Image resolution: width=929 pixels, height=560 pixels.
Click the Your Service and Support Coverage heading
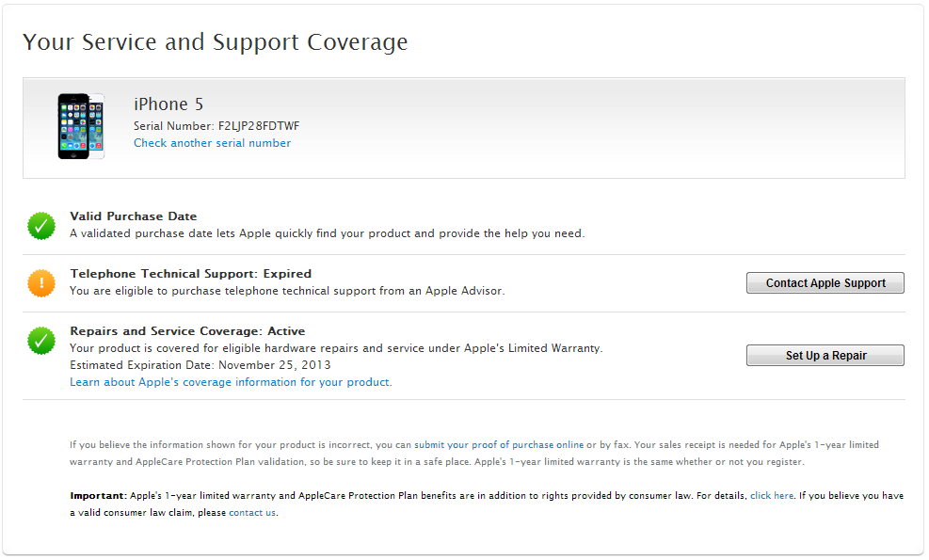pos(215,42)
